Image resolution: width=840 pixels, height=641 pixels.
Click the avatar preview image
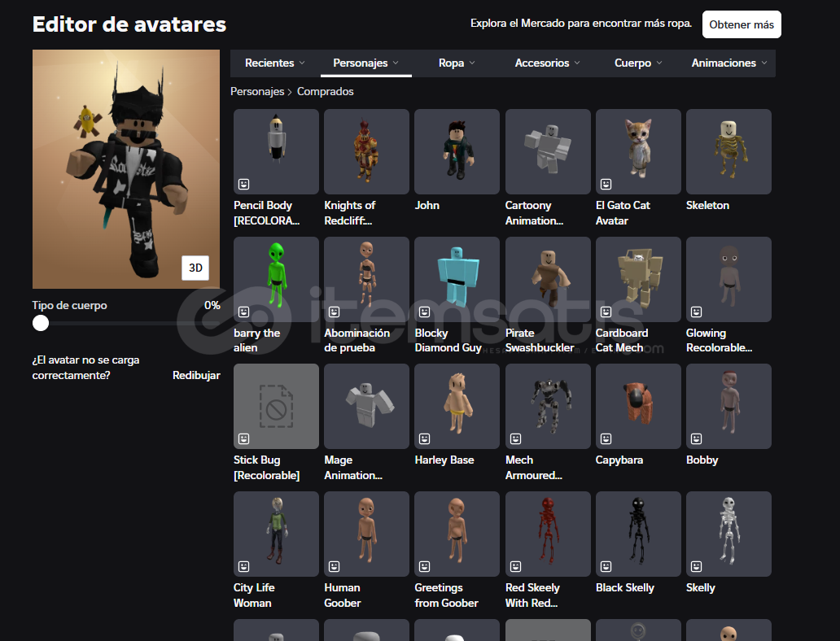[126, 169]
